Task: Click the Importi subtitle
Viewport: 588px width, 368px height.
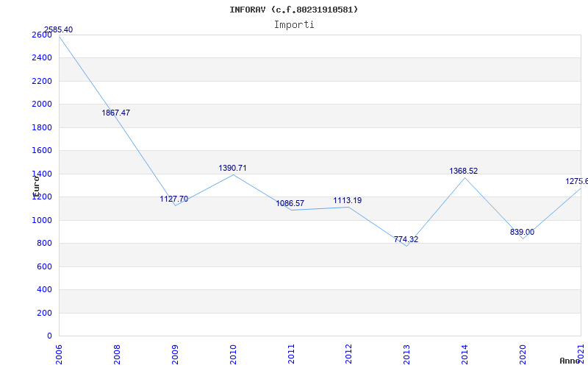Action: [294, 25]
